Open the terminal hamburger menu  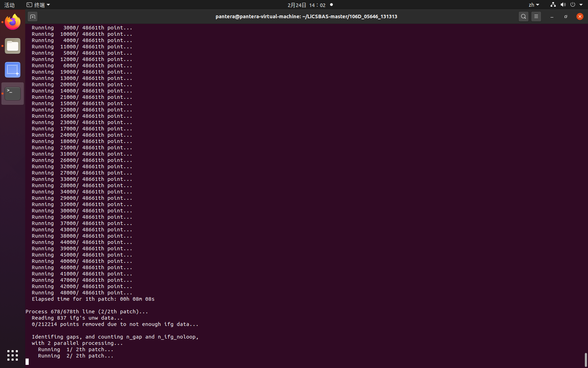[536, 16]
